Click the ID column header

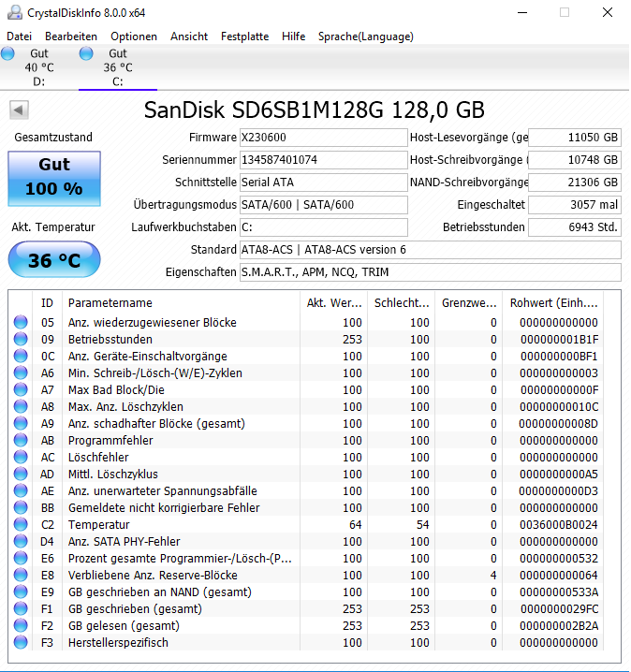(x=47, y=303)
